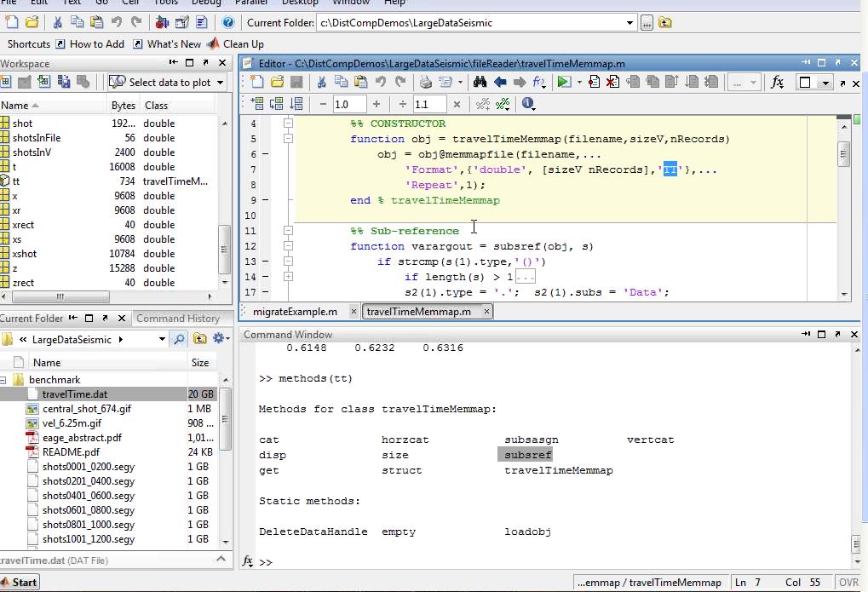Show cell mode info icon

527,104
